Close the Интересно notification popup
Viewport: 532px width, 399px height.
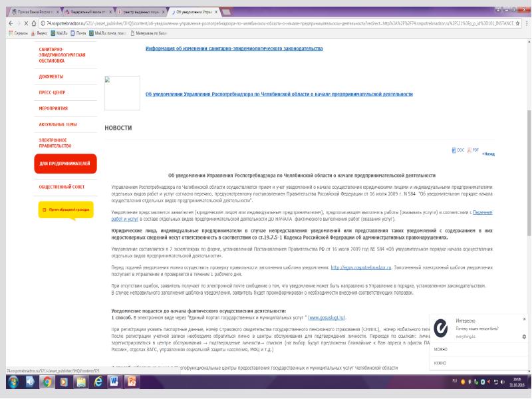(524, 319)
